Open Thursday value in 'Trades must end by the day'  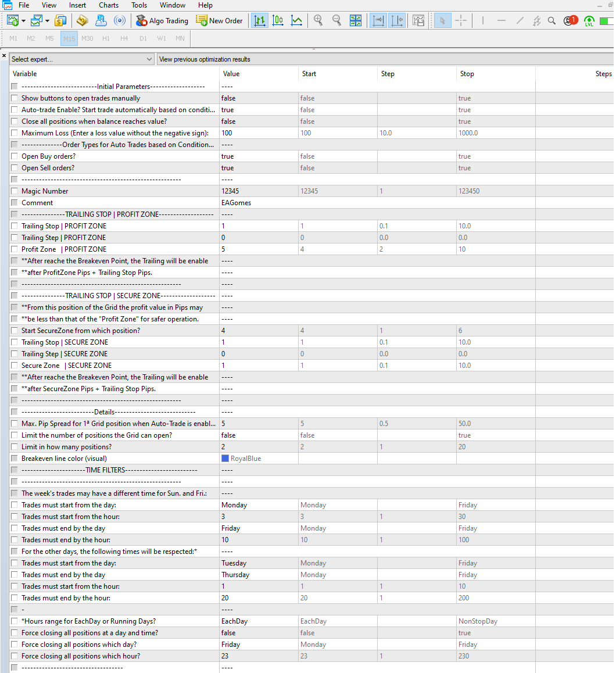259,575
